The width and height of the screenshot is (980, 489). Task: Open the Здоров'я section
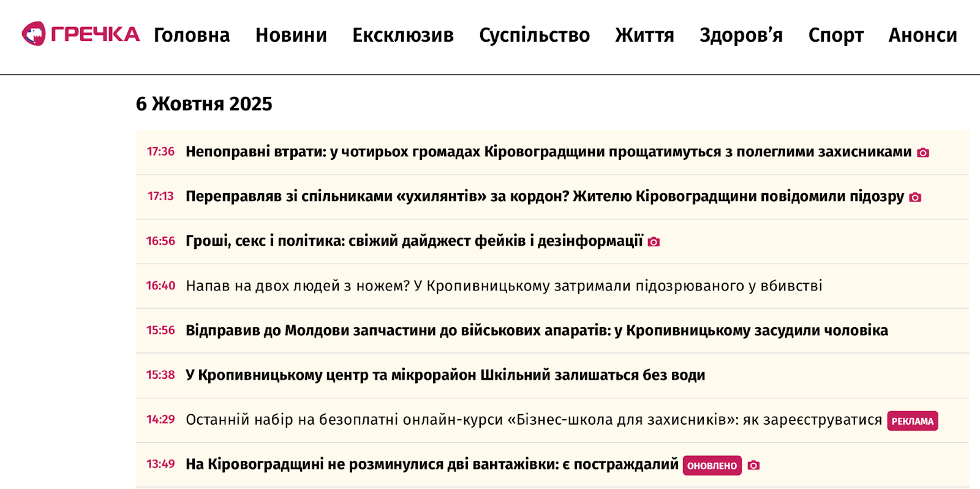click(741, 35)
